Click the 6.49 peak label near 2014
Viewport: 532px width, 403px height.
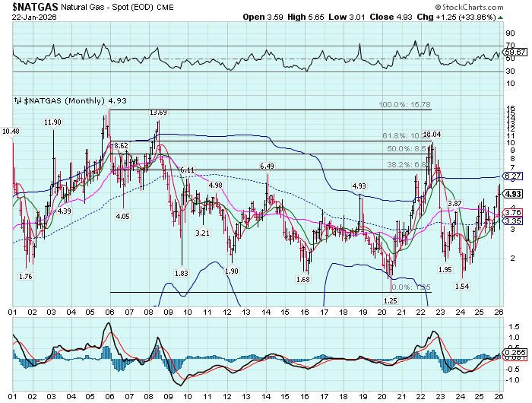266,166
